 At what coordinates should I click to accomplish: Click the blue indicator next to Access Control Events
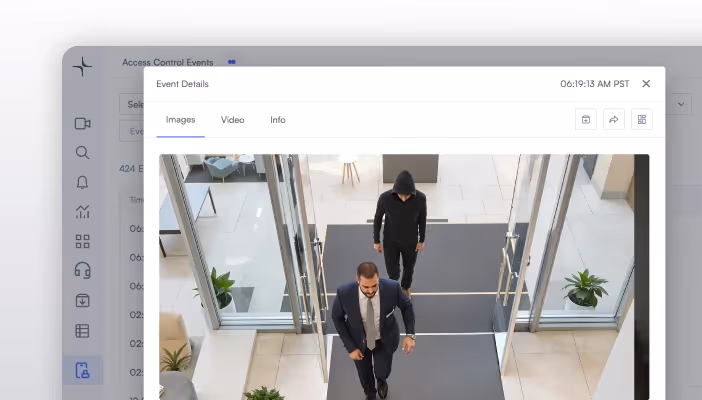(x=231, y=62)
